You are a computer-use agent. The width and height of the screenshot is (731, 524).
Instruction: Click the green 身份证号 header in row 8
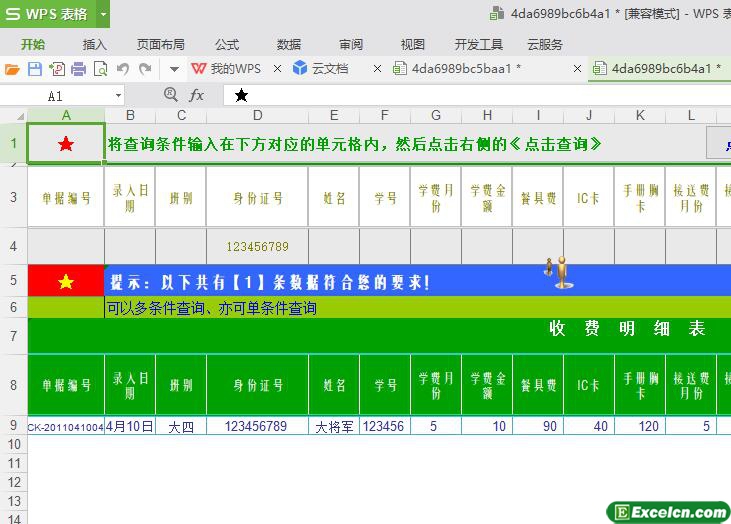click(x=257, y=385)
